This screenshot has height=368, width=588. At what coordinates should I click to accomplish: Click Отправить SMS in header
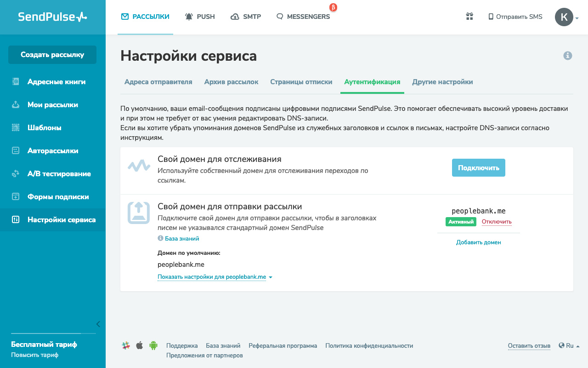tap(515, 17)
